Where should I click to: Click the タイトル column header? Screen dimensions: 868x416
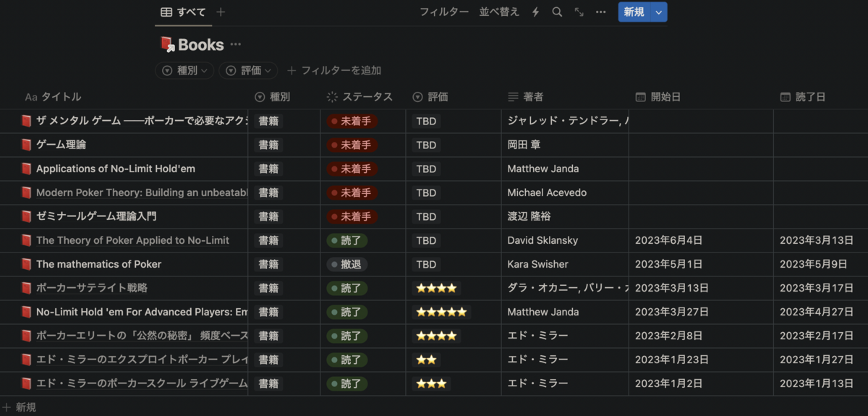pyautogui.click(x=53, y=97)
